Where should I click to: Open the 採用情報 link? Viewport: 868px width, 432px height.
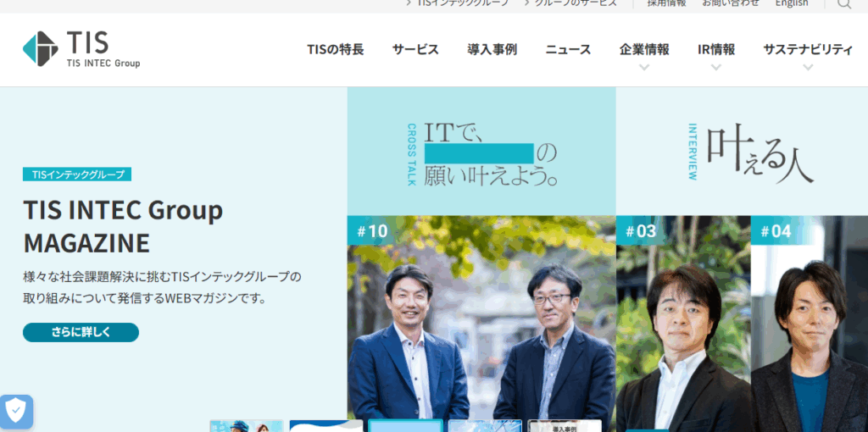pos(666,3)
